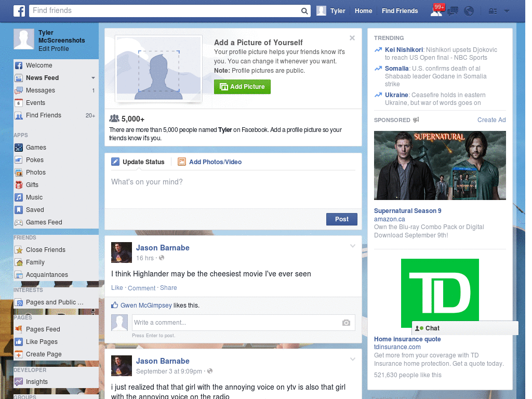Click the Home link in top bar
This screenshot has height=399, width=532.
363,11
